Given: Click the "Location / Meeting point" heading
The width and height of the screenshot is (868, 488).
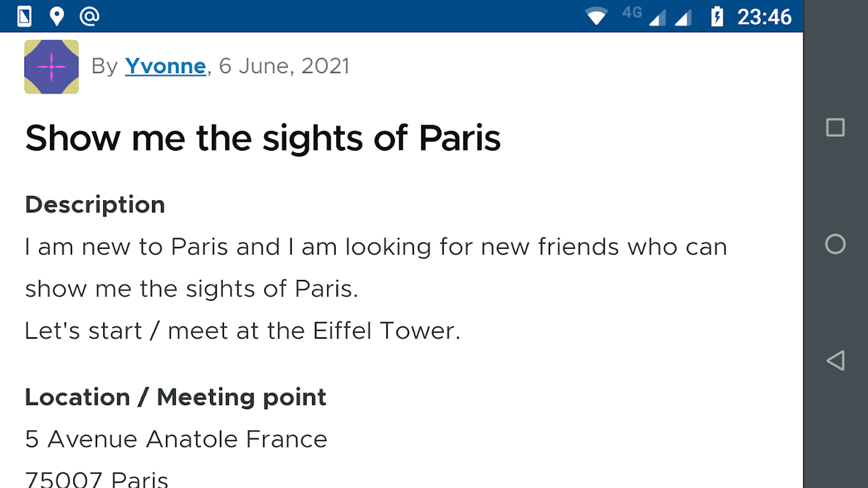Looking at the screenshot, I should click(175, 397).
